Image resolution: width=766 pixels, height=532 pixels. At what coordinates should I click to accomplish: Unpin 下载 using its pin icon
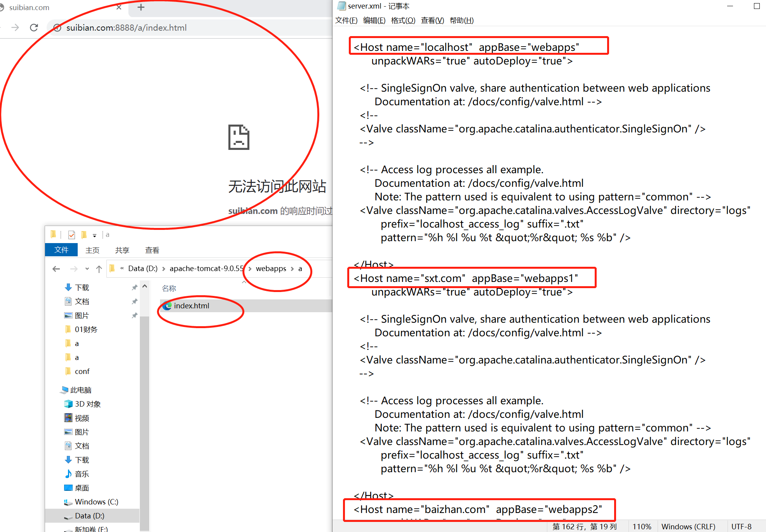(134, 287)
